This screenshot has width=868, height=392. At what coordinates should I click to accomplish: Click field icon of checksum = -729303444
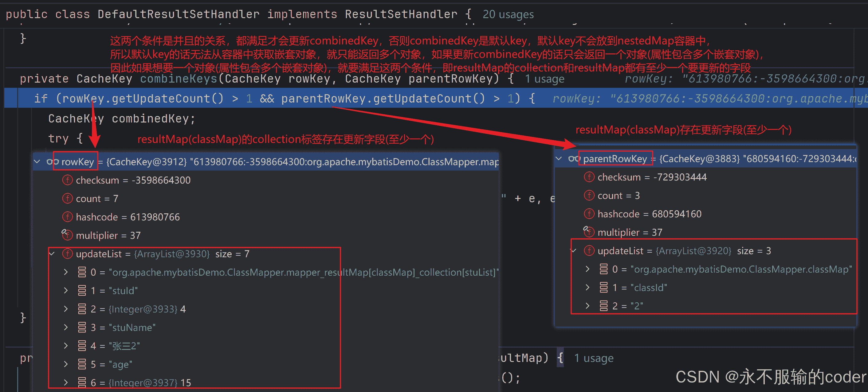point(589,177)
